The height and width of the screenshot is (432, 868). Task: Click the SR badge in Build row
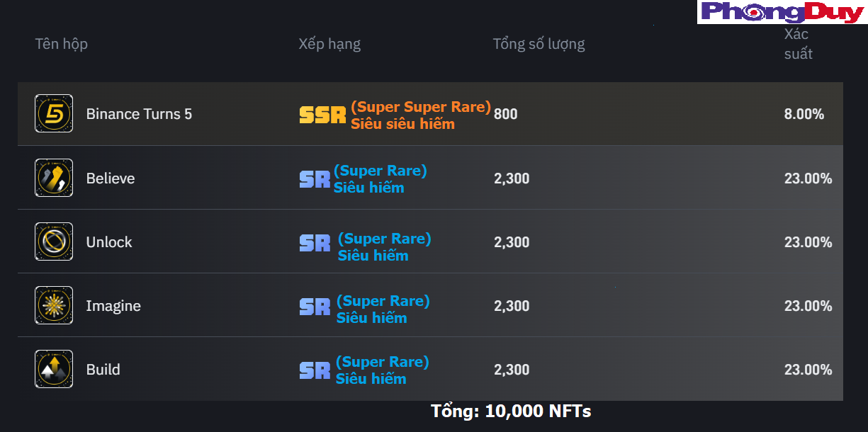coord(315,370)
